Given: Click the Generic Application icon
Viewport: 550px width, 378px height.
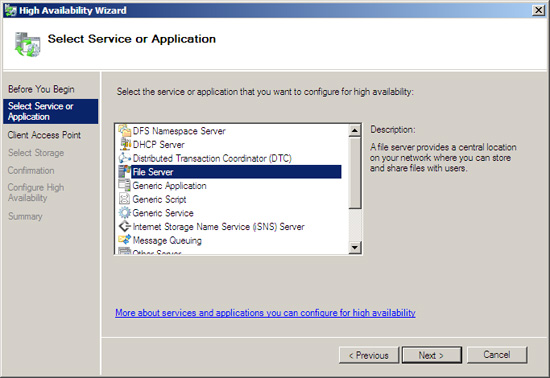Looking at the screenshot, I should tap(125, 185).
